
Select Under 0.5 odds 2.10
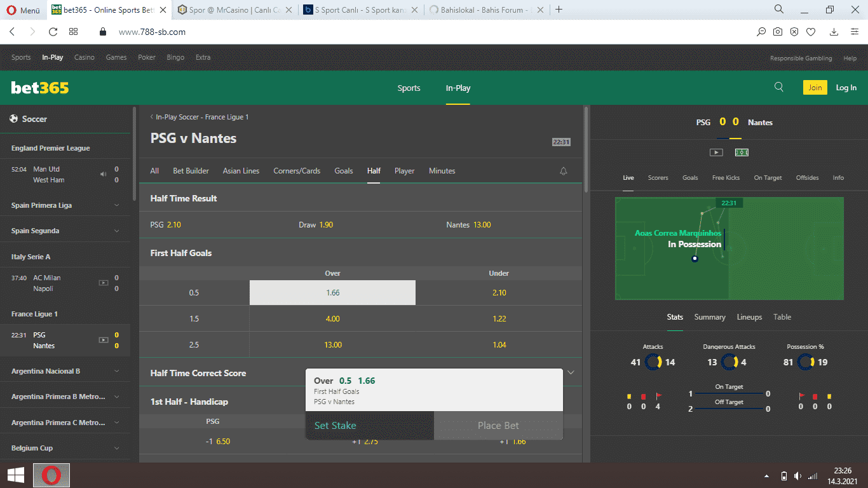(499, 293)
